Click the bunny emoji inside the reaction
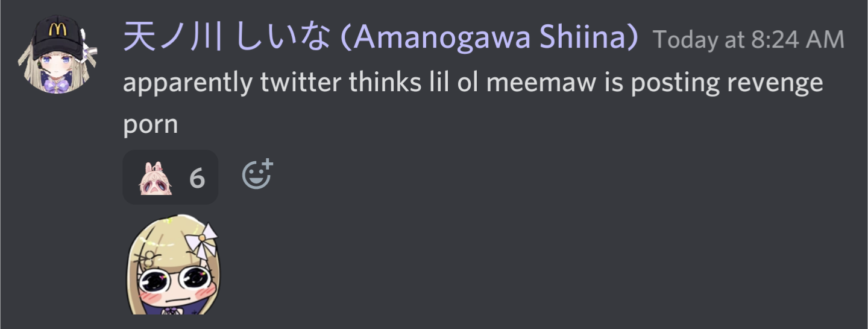Image resolution: width=868 pixels, height=329 pixels. coord(156,178)
